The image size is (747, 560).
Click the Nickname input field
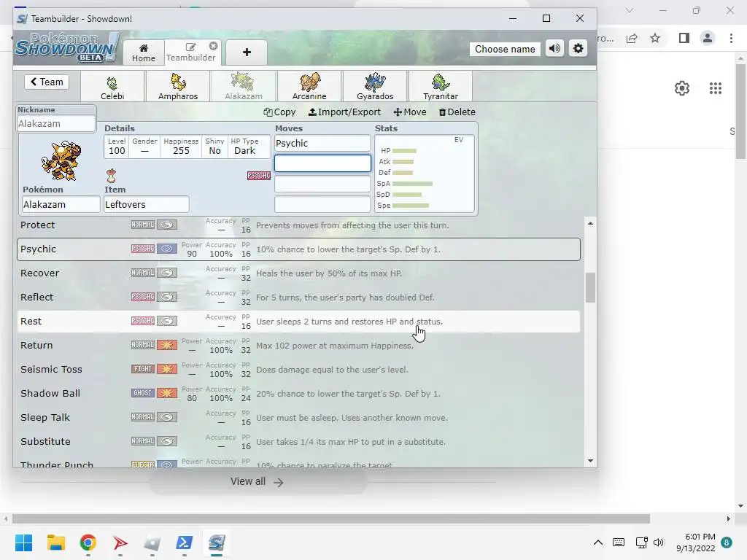point(55,124)
